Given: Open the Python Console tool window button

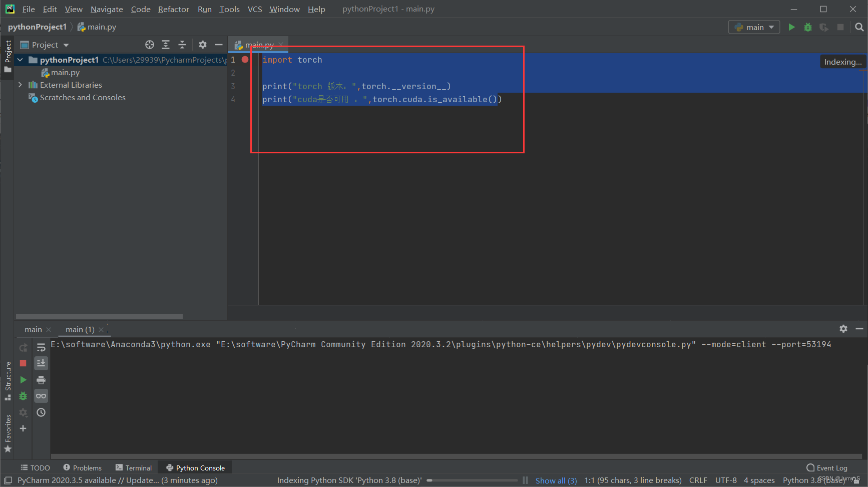Looking at the screenshot, I should pos(195,468).
